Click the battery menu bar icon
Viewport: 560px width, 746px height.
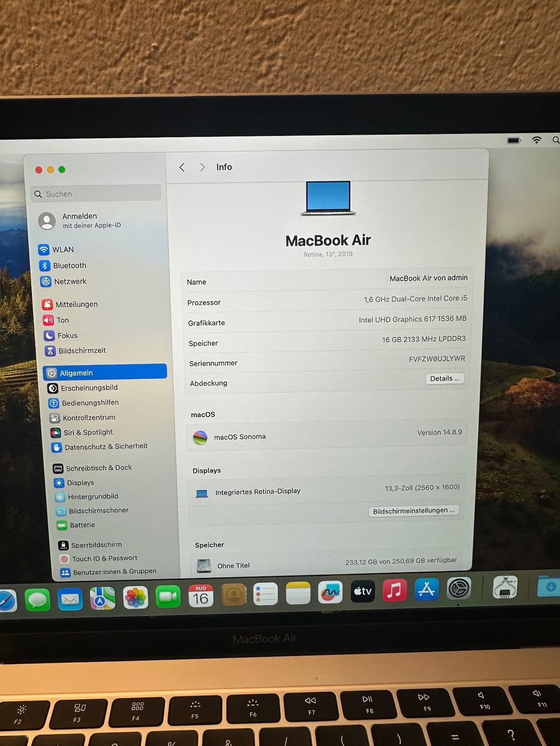coord(514,140)
